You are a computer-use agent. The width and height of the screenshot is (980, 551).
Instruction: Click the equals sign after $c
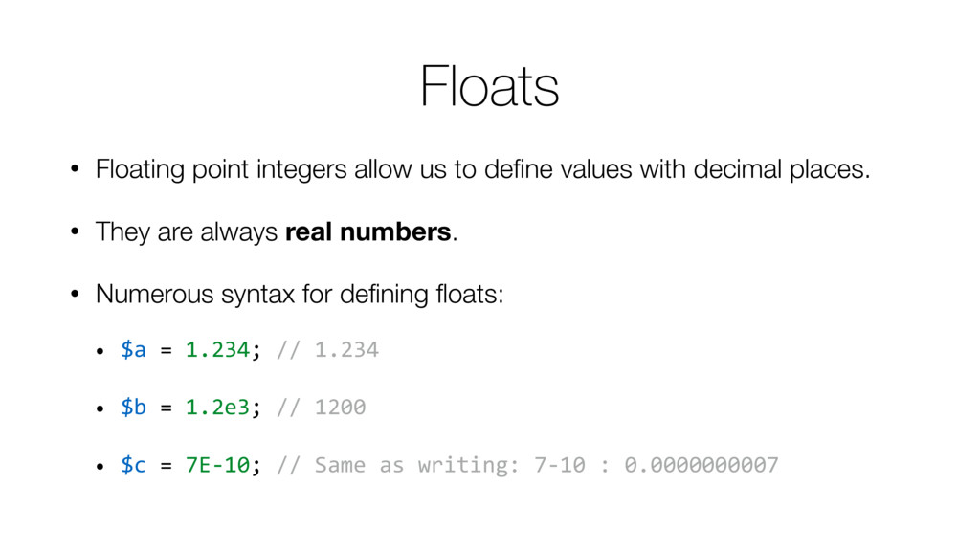166,465
